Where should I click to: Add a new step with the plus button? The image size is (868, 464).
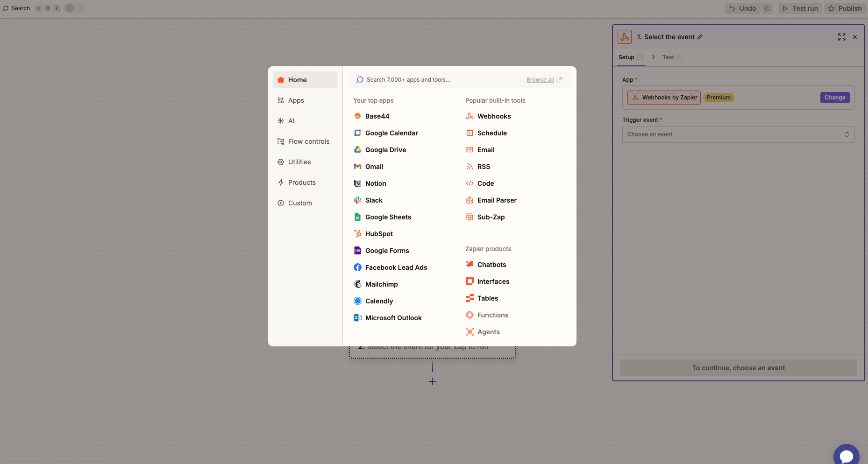[x=432, y=381]
